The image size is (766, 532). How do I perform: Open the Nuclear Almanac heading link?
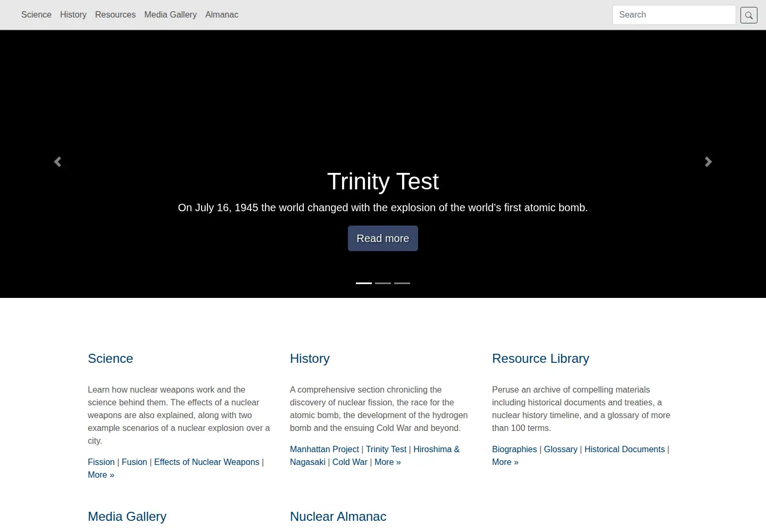point(338,517)
